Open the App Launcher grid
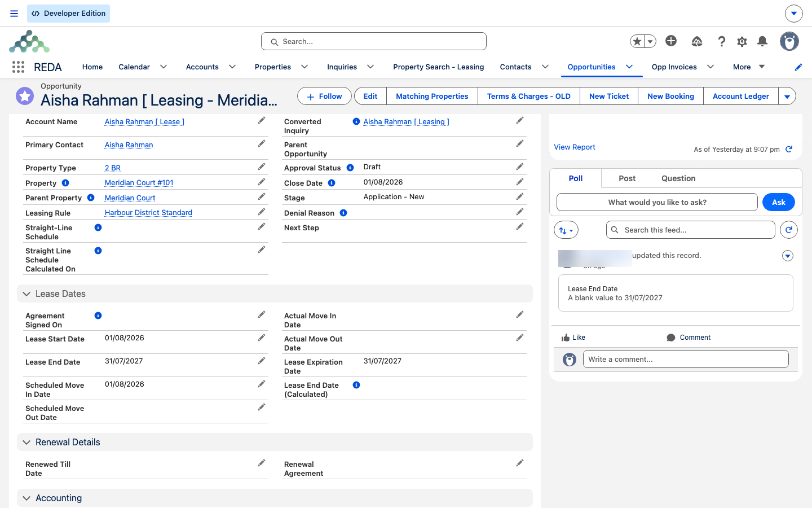The height and width of the screenshot is (508, 812). (x=18, y=67)
